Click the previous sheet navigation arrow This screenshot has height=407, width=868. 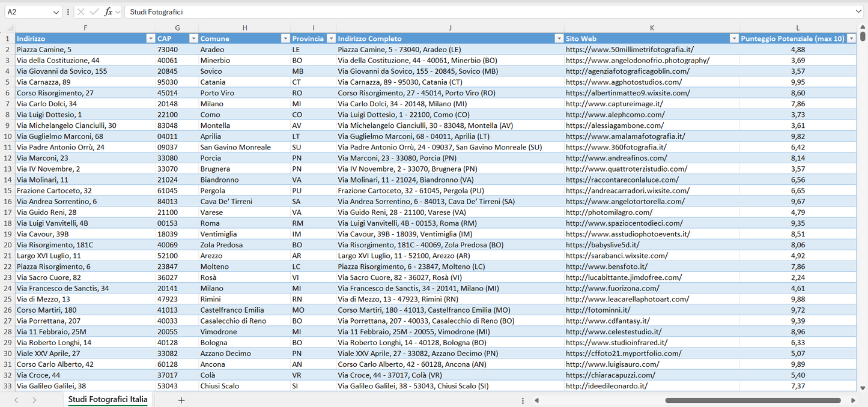click(16, 400)
